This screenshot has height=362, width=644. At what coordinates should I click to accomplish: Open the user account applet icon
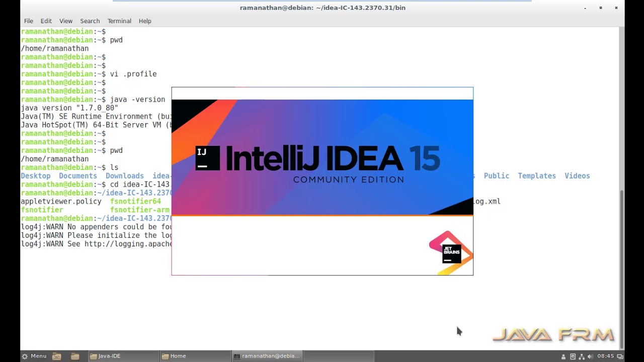pyautogui.click(x=563, y=356)
